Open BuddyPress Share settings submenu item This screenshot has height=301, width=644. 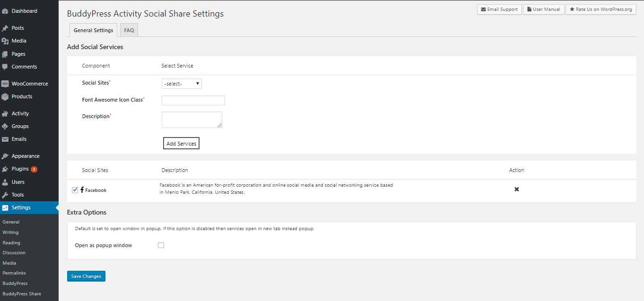coord(22,293)
